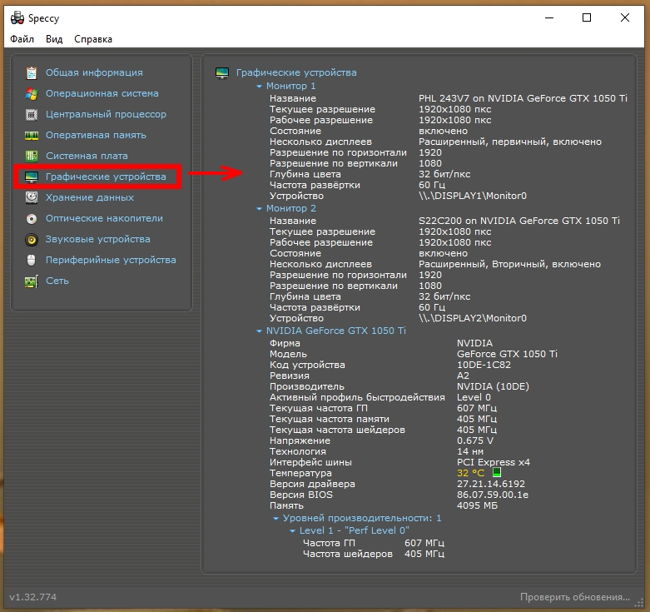The height and width of the screenshot is (612, 650).
Task: Maximize the Speccy window
Action: (587, 18)
